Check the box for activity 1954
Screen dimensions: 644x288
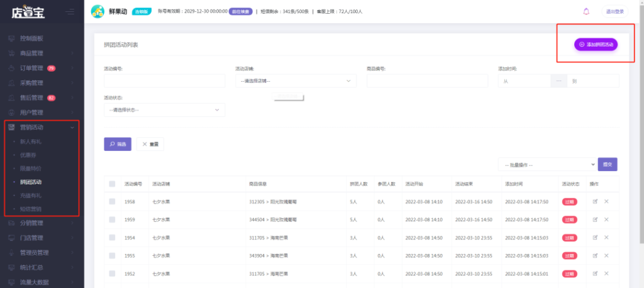112,238
